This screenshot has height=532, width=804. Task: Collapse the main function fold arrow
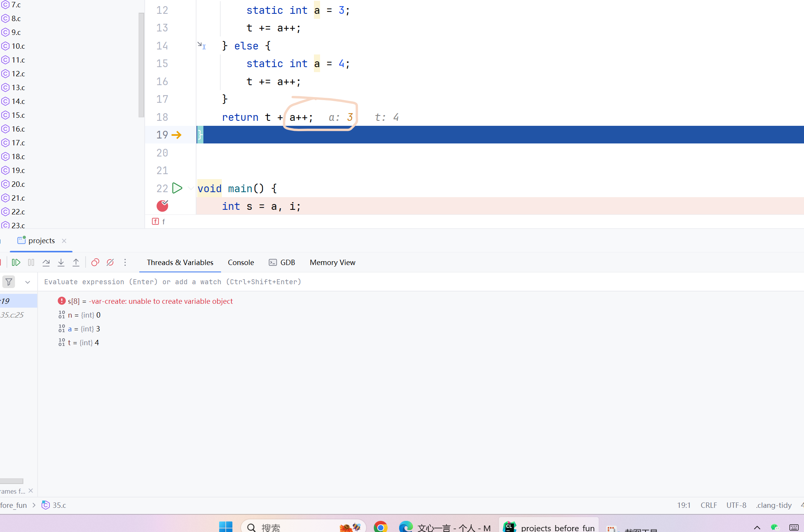pyautogui.click(x=190, y=188)
